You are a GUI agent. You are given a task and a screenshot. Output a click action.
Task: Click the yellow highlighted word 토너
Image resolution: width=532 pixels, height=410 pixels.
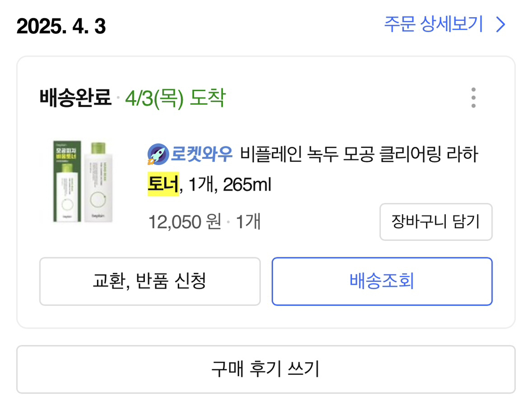point(163,184)
